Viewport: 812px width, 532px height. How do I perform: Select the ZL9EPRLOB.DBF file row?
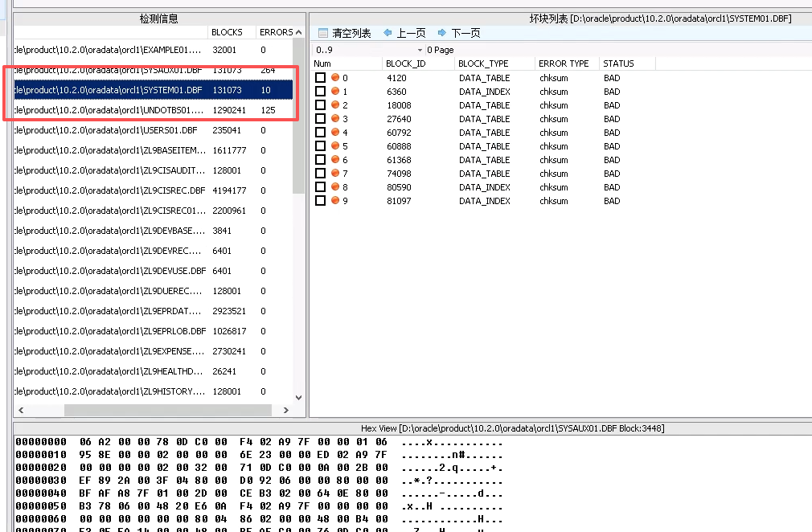154,331
